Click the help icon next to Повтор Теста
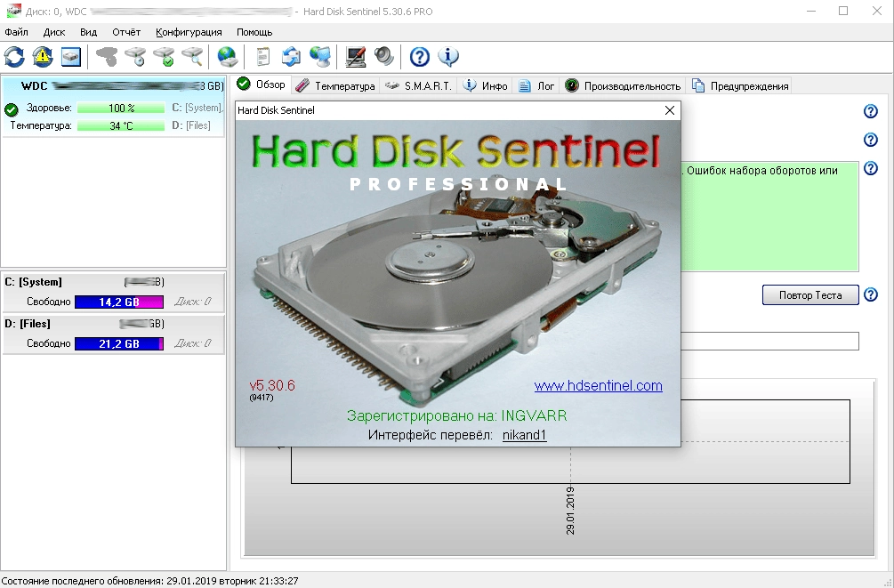 871,294
